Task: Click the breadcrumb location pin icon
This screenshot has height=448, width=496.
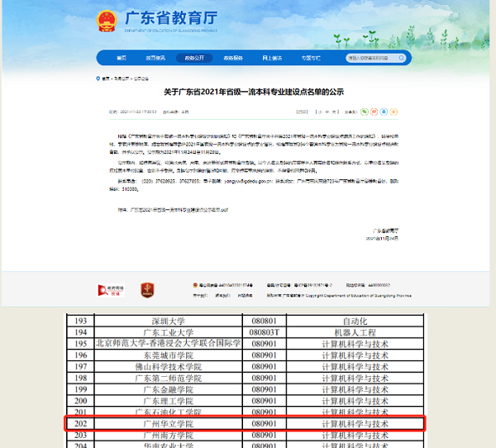Action: [98, 79]
